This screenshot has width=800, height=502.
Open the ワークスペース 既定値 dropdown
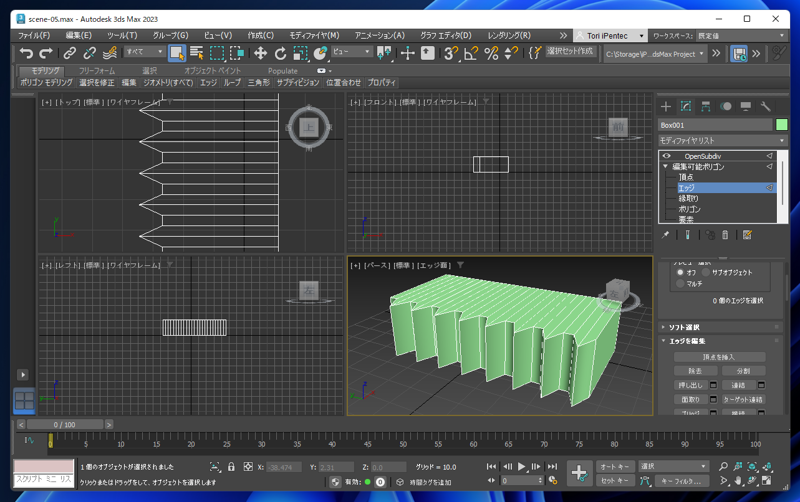tap(740, 36)
